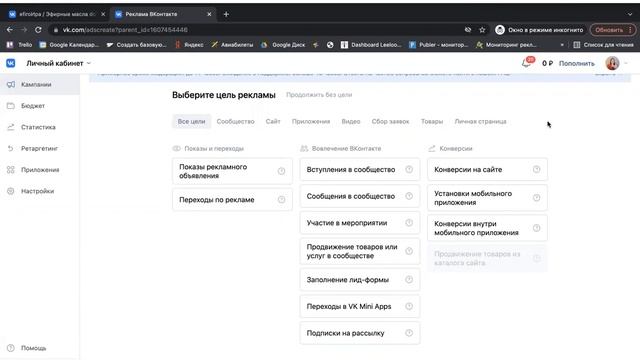Select the Сбор заявок tab
This screenshot has width=640, height=360.
pyautogui.click(x=391, y=122)
